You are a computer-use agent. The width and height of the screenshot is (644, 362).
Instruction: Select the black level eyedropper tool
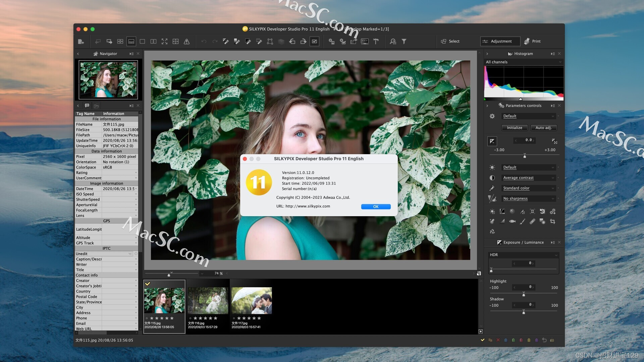[248, 42]
